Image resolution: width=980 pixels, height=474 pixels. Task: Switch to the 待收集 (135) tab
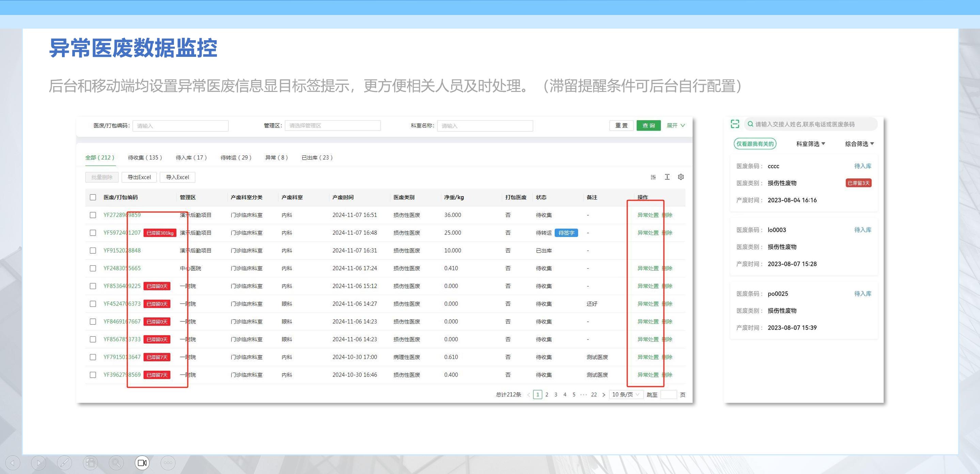coord(145,158)
